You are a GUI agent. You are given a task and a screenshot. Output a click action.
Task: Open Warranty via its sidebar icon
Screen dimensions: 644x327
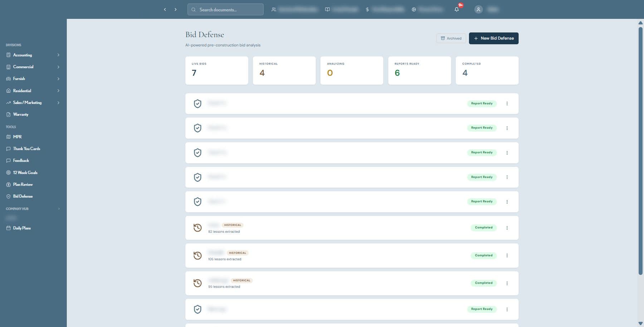pyautogui.click(x=9, y=115)
